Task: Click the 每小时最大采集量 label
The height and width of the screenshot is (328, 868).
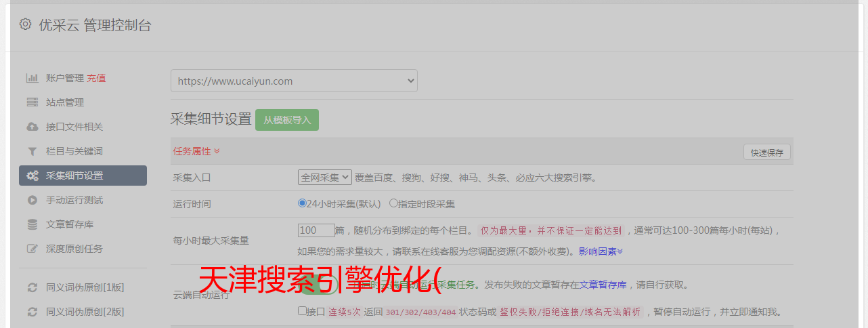Action: tap(211, 240)
